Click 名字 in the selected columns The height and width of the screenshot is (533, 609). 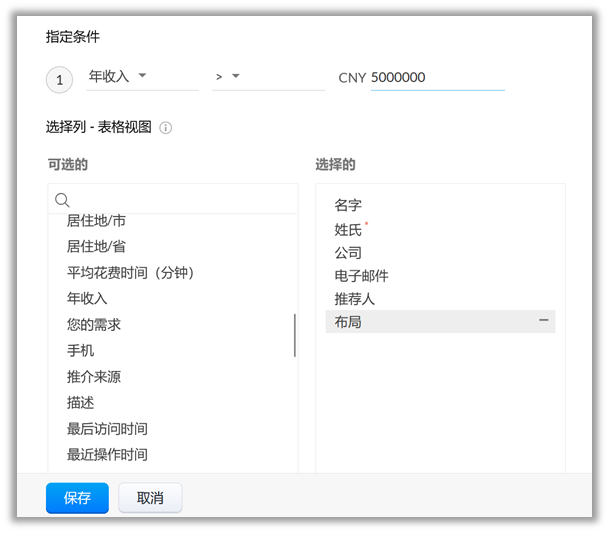pyautogui.click(x=348, y=205)
